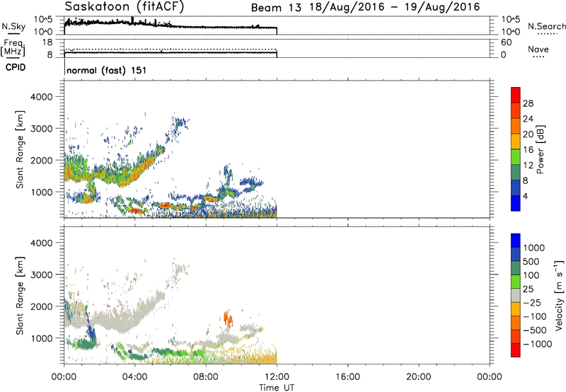Click the 'normal (fast) 151' mode text
Image resolution: width=566 pixels, height=392 pixels.
click(x=107, y=70)
